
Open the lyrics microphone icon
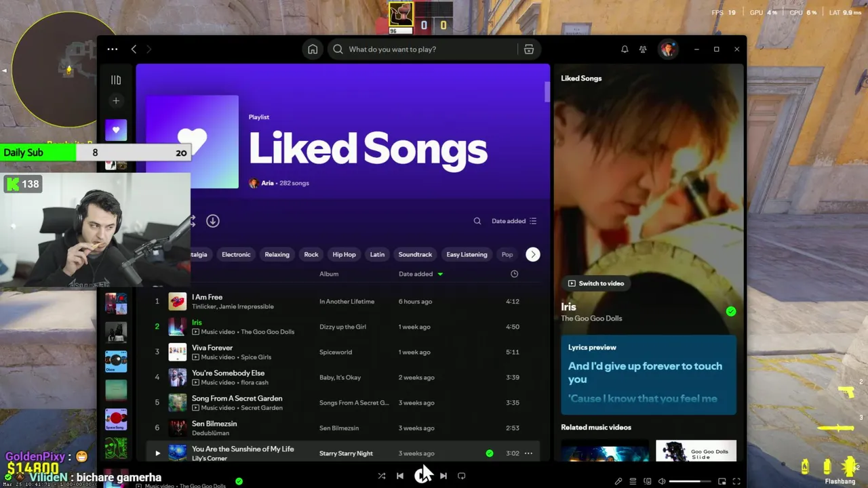(618, 482)
